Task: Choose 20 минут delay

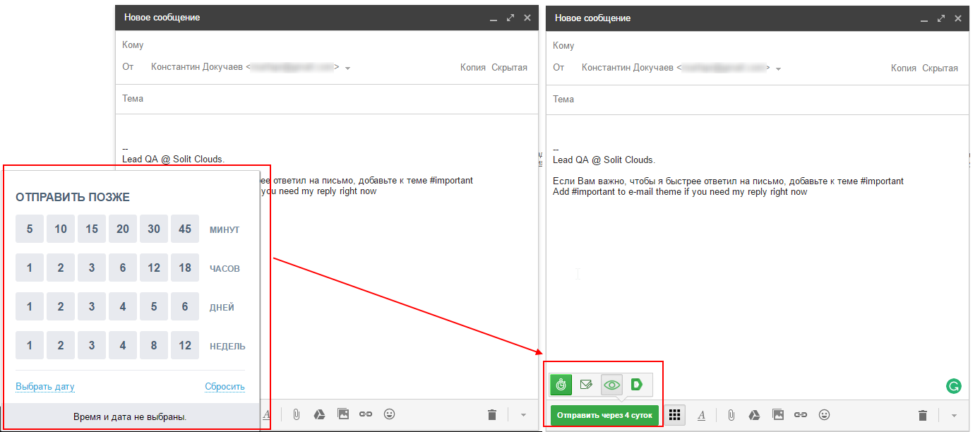Action: (123, 229)
